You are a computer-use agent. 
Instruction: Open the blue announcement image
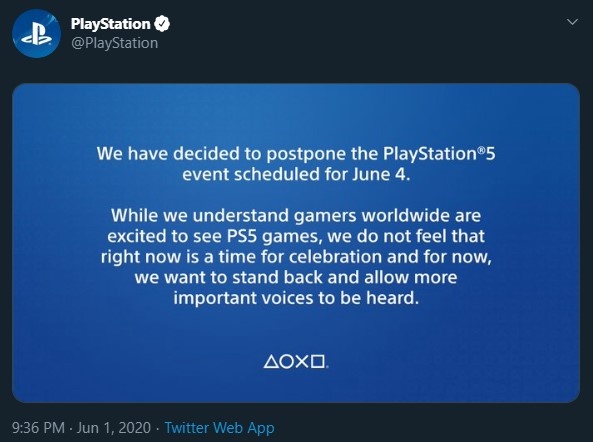tap(296, 243)
